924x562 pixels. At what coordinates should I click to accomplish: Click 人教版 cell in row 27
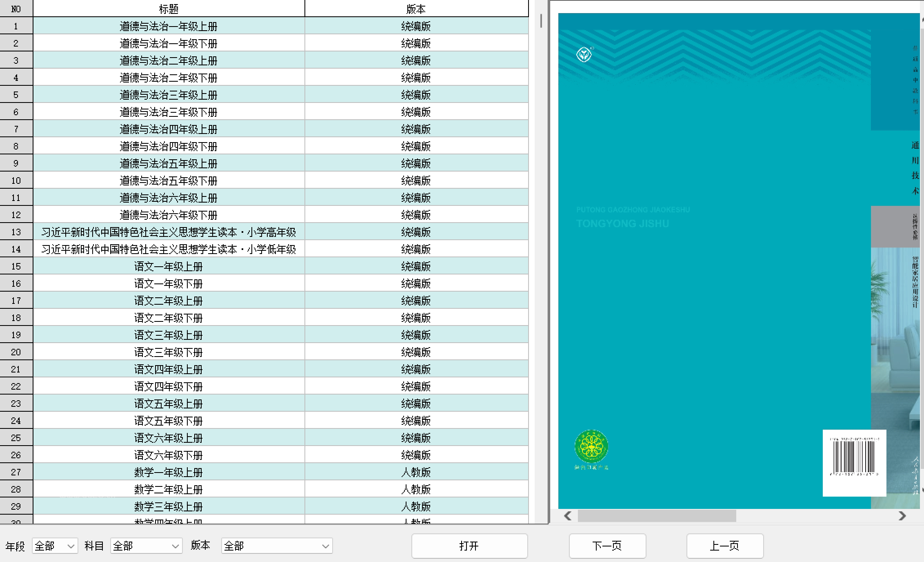pos(417,472)
